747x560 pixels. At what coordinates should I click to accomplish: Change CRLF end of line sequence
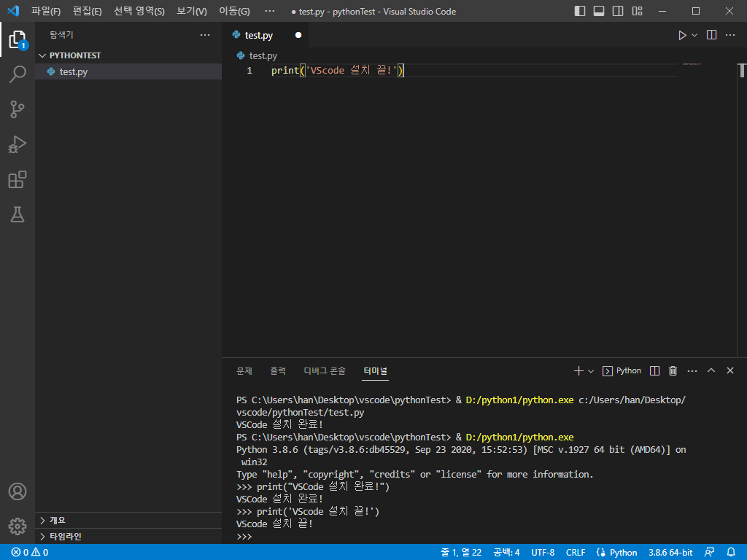pyautogui.click(x=576, y=553)
